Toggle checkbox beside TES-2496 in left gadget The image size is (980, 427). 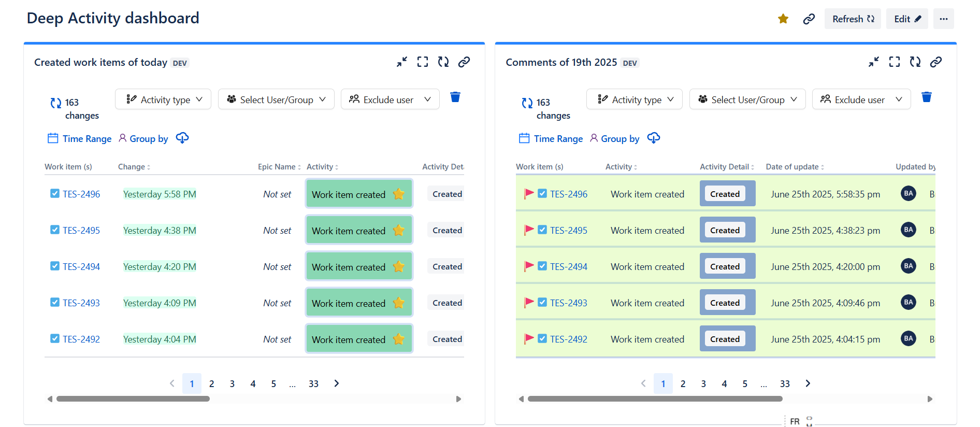tap(55, 194)
